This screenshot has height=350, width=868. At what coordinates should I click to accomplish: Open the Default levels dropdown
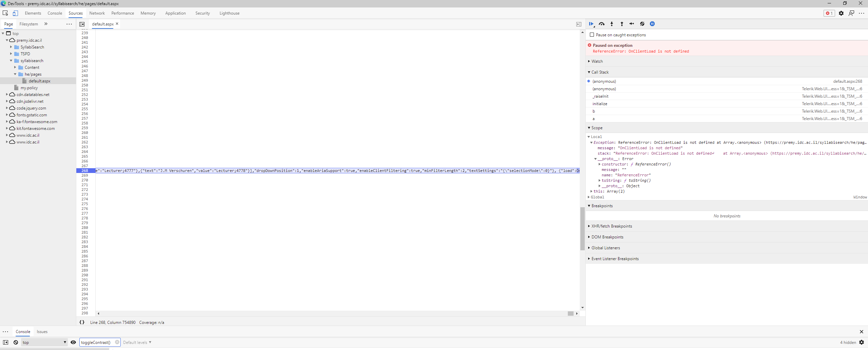click(x=137, y=342)
